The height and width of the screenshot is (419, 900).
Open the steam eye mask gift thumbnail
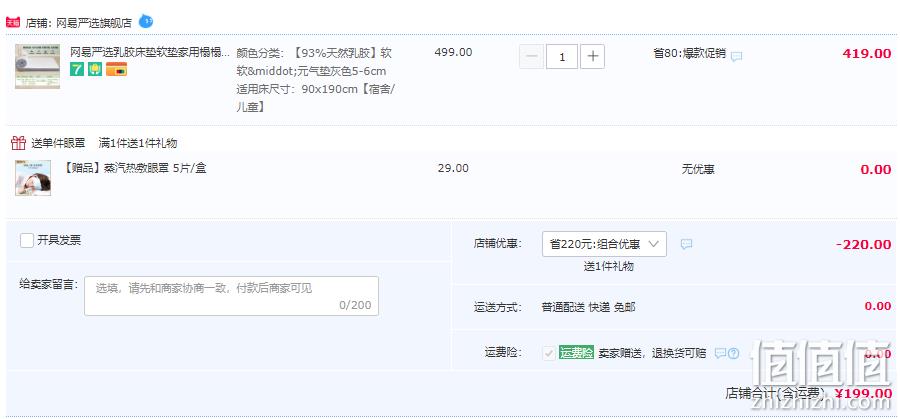tap(33, 178)
